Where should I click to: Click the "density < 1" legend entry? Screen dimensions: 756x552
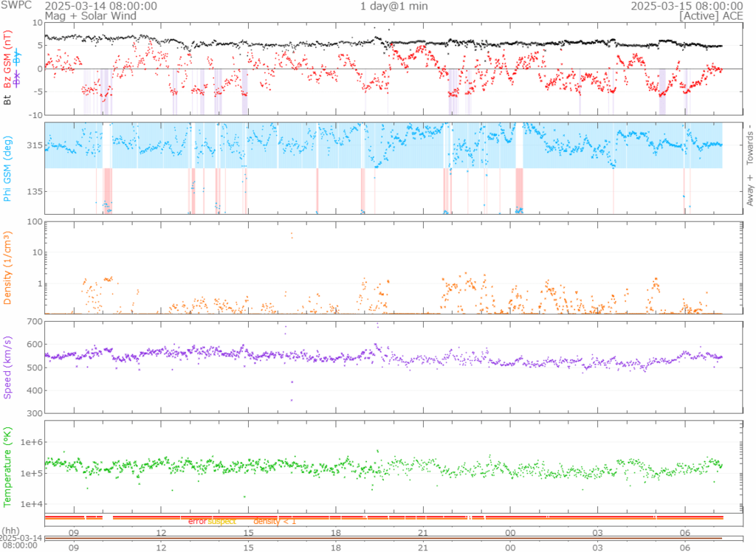click(275, 522)
